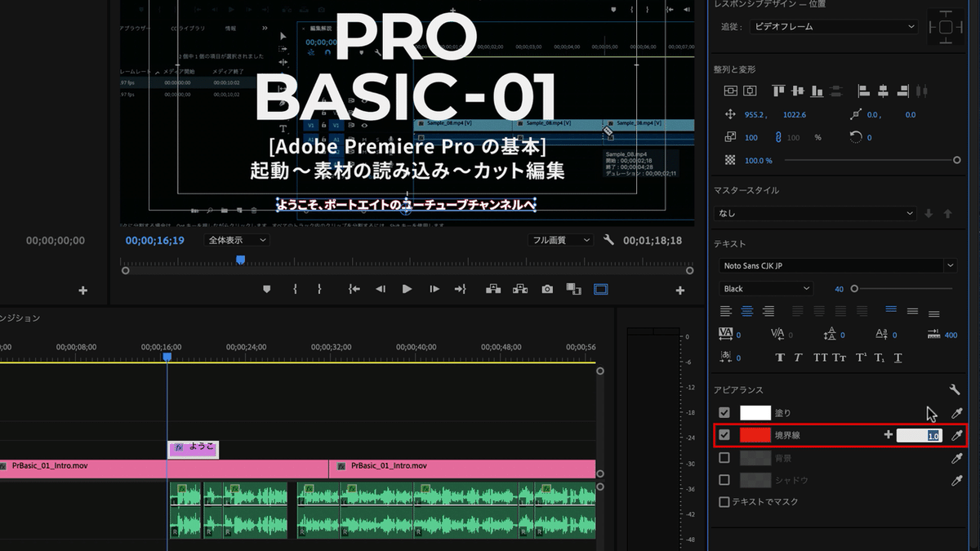Select the ようこ title clip in timeline
This screenshot has height=551, width=980.
pos(194,449)
